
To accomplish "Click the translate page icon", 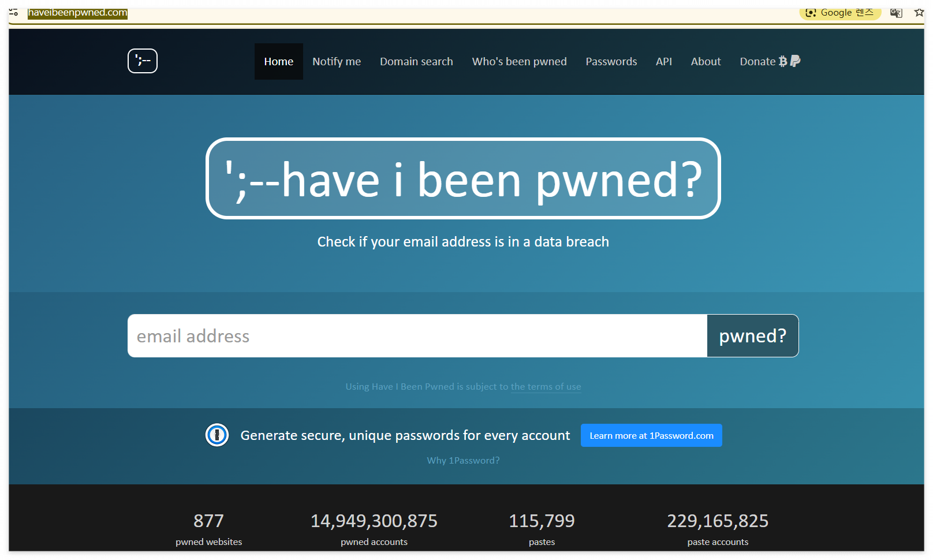I will pos(896,13).
